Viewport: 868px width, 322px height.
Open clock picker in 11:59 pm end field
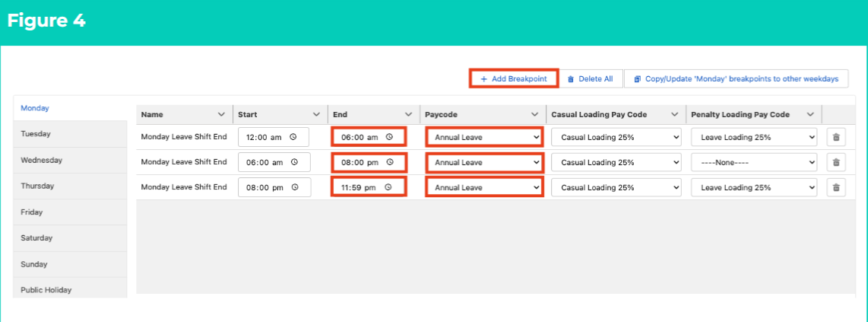[x=388, y=187]
